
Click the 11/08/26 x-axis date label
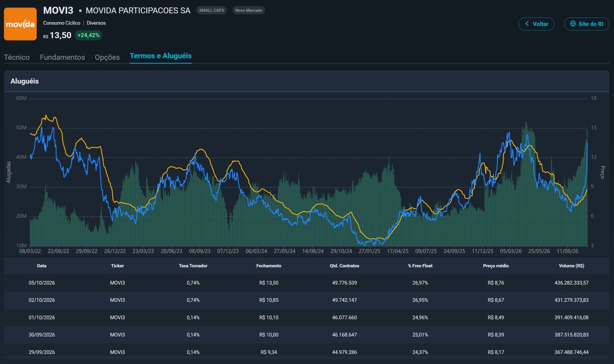pos(567,252)
